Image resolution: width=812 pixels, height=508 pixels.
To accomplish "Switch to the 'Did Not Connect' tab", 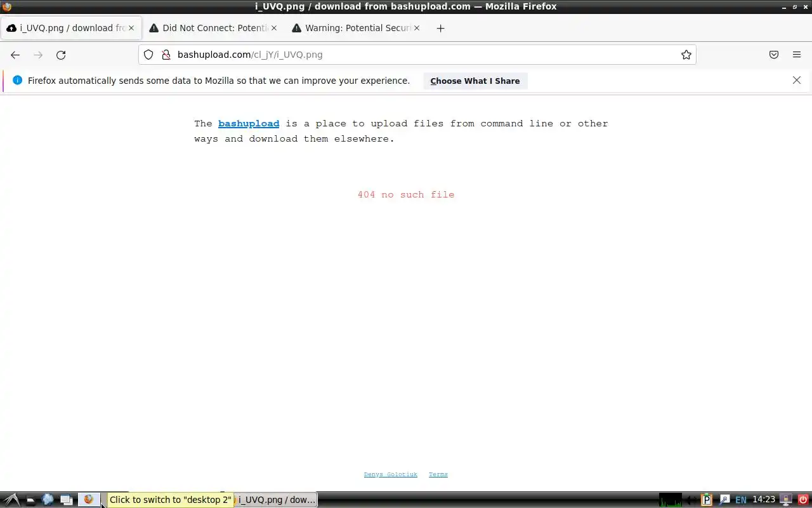I will (214, 28).
